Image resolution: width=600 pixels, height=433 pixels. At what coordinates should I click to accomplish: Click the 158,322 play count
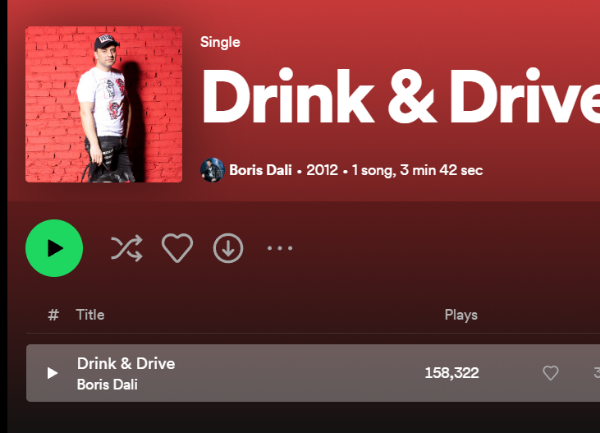[x=452, y=373]
